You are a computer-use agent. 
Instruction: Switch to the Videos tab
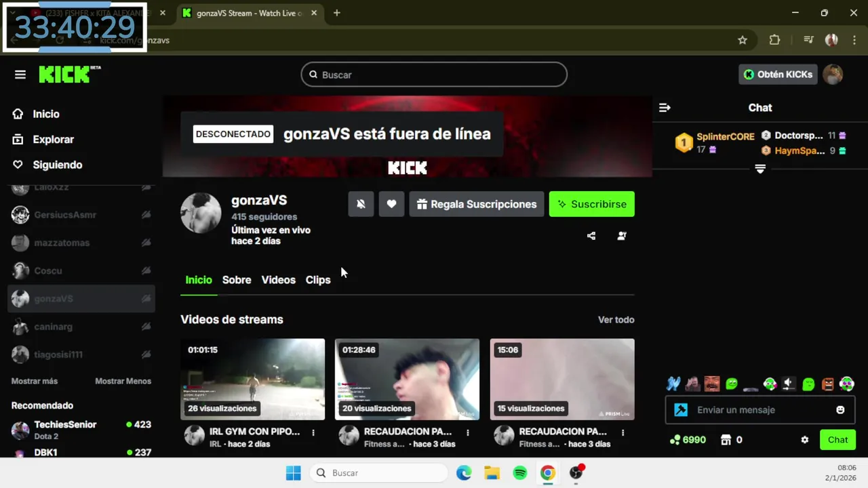pyautogui.click(x=279, y=280)
